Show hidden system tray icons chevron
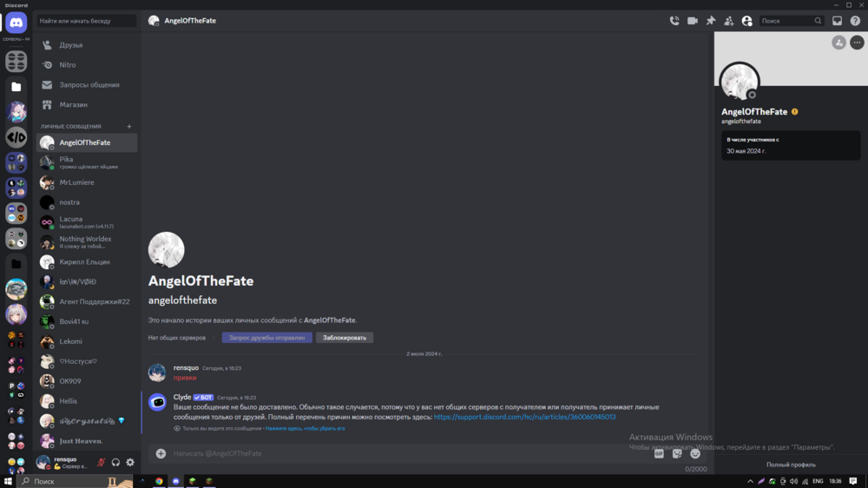The image size is (868, 488). pyautogui.click(x=750, y=481)
